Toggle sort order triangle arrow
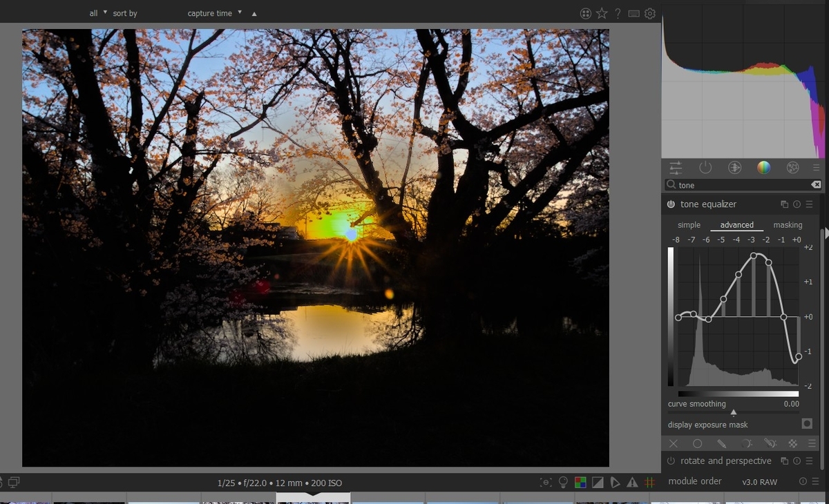The width and height of the screenshot is (829, 504). [254, 14]
